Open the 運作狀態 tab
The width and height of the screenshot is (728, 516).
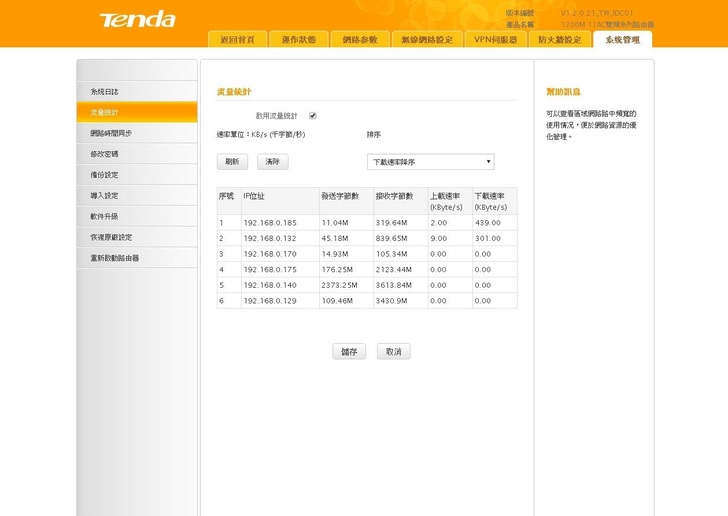[298, 40]
